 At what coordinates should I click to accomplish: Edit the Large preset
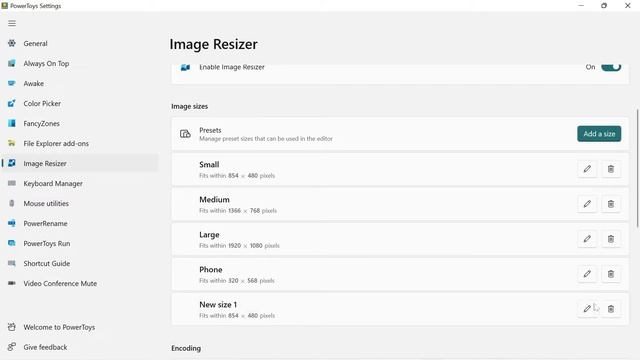[x=587, y=239]
